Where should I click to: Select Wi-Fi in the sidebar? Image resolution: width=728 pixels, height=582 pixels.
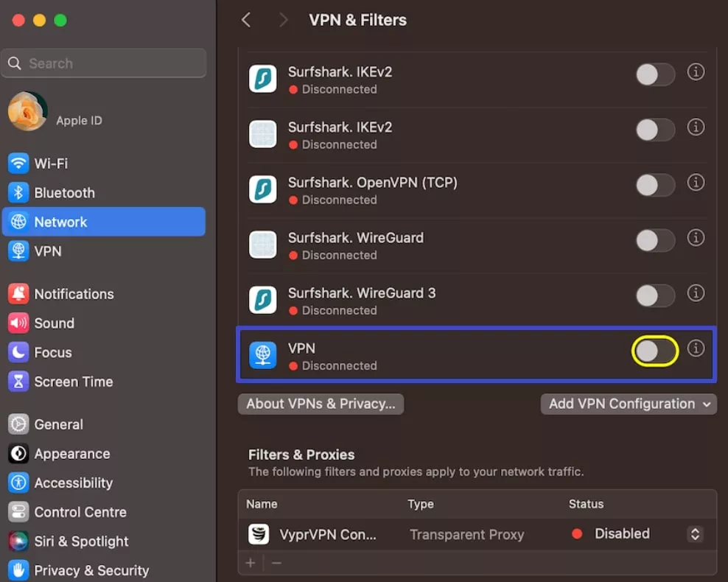50,164
